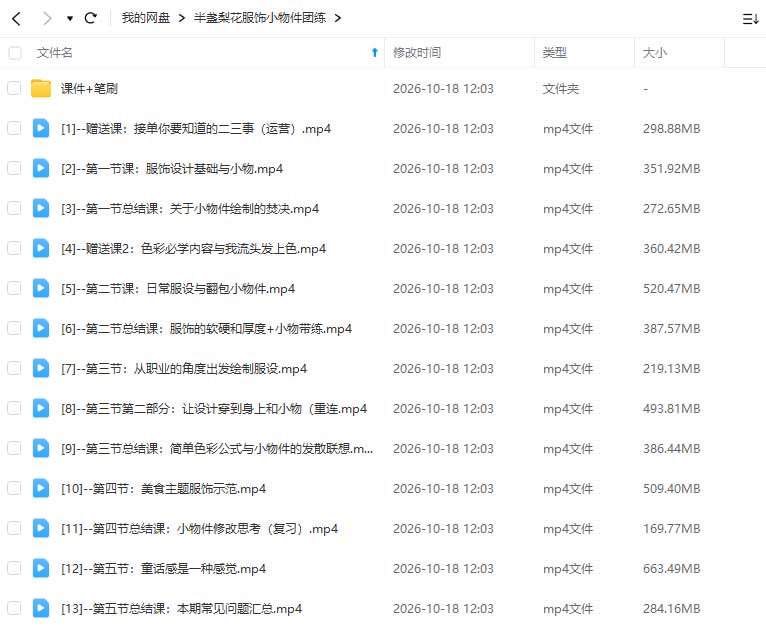Select checkbox for file [7] 第三节
Image resolution: width=766 pixels, height=628 pixels.
click(14, 369)
